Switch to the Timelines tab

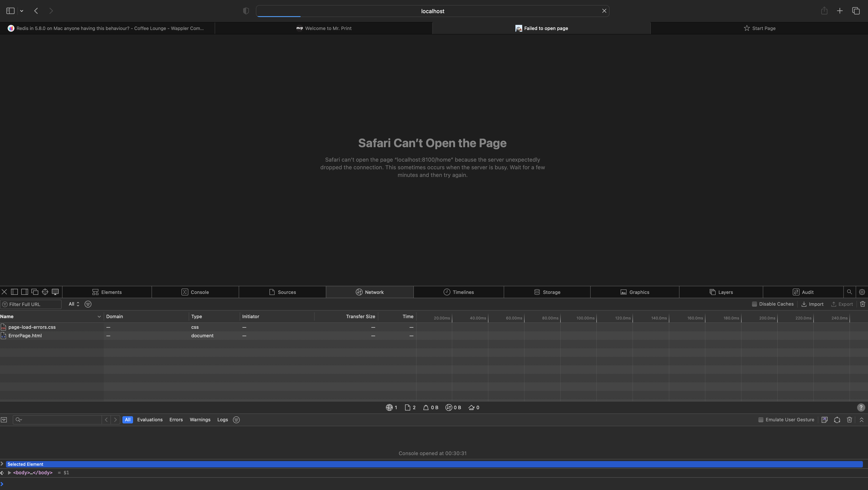click(459, 292)
